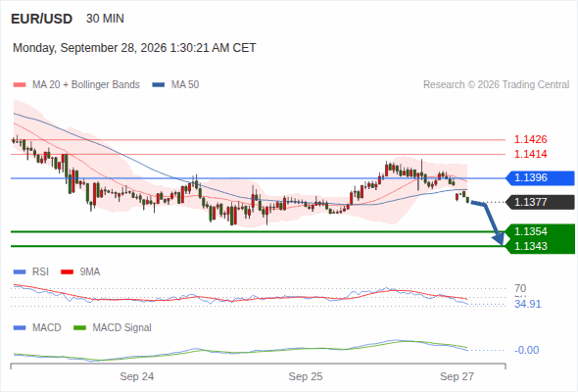Click the 9MA red legend marker
The height and width of the screenshot is (392, 578).
point(67,272)
